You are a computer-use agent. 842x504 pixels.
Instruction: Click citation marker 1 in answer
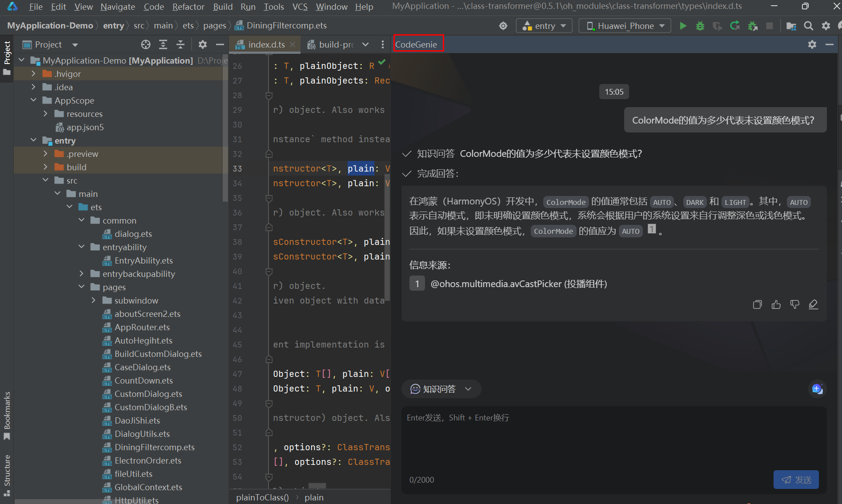tap(652, 228)
